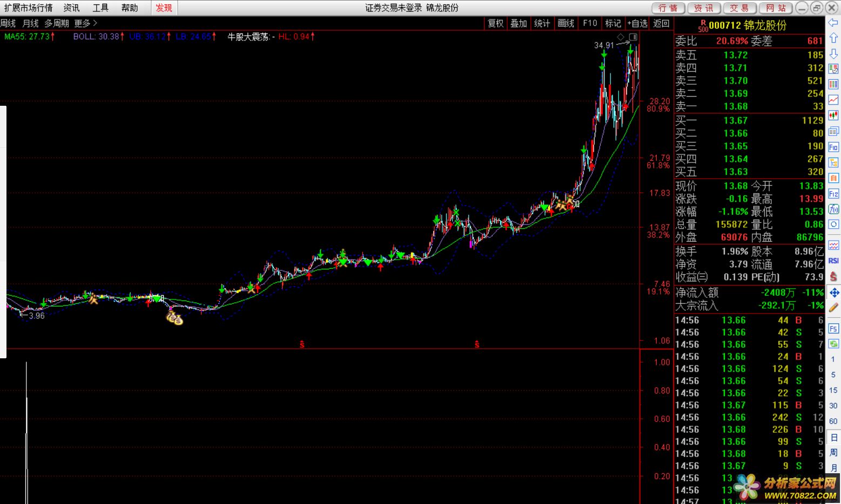Click the up arrow sidebar icon
This screenshot has height=504, width=841.
[x=833, y=38]
